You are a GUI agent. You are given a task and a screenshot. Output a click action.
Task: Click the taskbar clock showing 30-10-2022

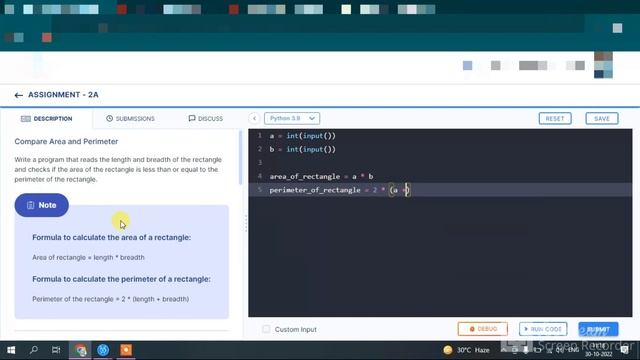[598, 350]
